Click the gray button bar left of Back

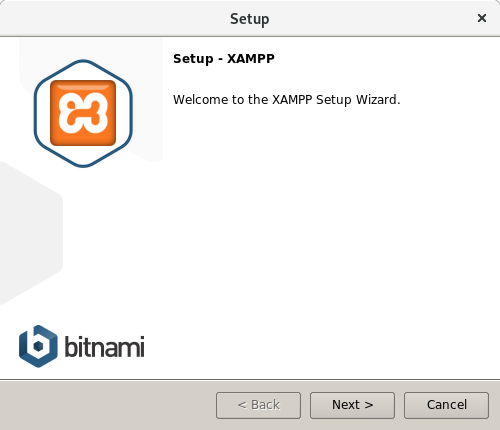107,405
